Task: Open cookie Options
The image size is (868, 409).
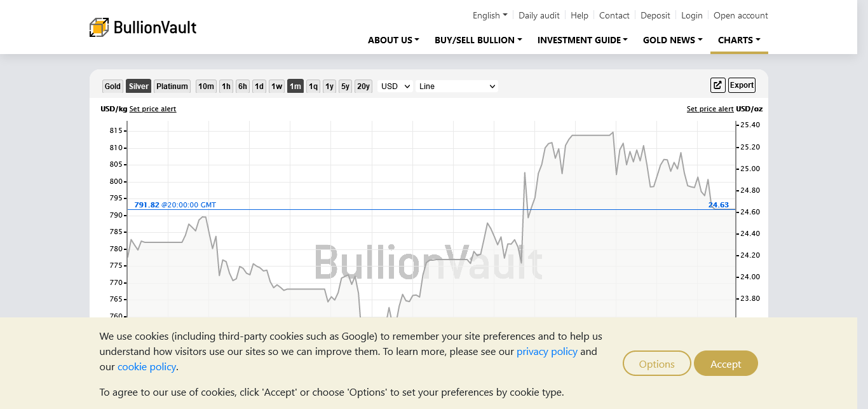Action: point(656,364)
